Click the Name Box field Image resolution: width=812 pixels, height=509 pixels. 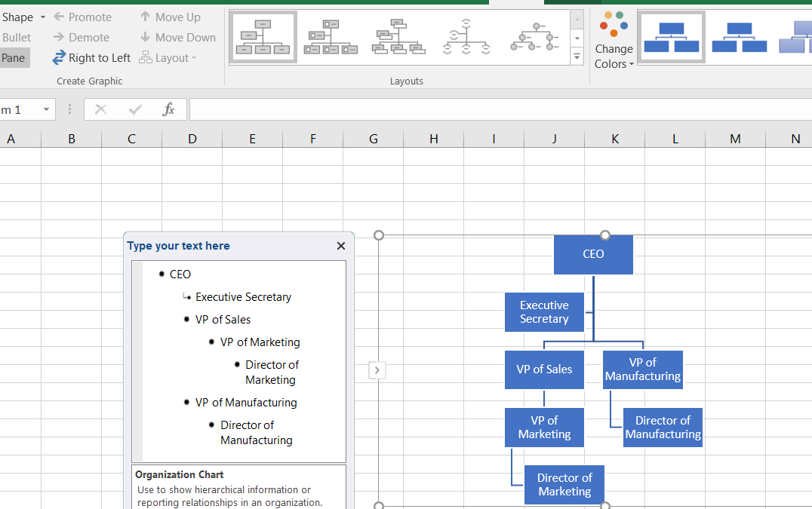click(20, 109)
